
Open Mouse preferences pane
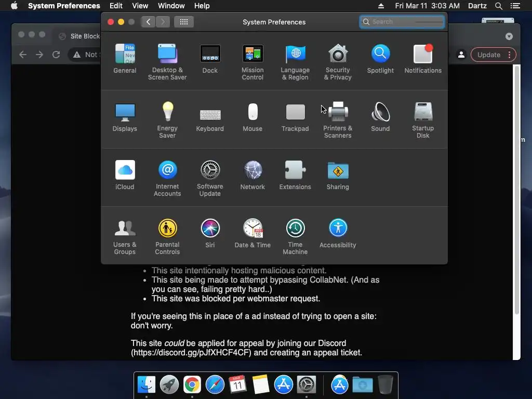point(252,117)
